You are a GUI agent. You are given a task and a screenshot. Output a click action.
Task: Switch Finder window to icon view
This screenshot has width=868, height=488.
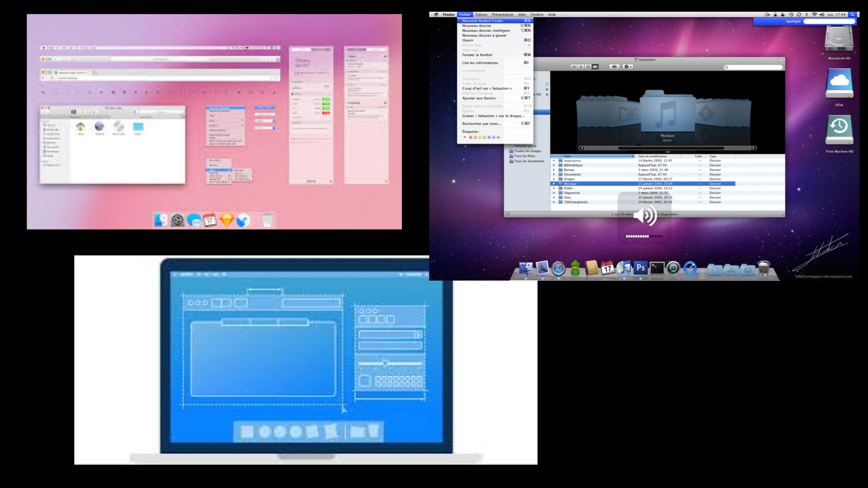tap(574, 67)
